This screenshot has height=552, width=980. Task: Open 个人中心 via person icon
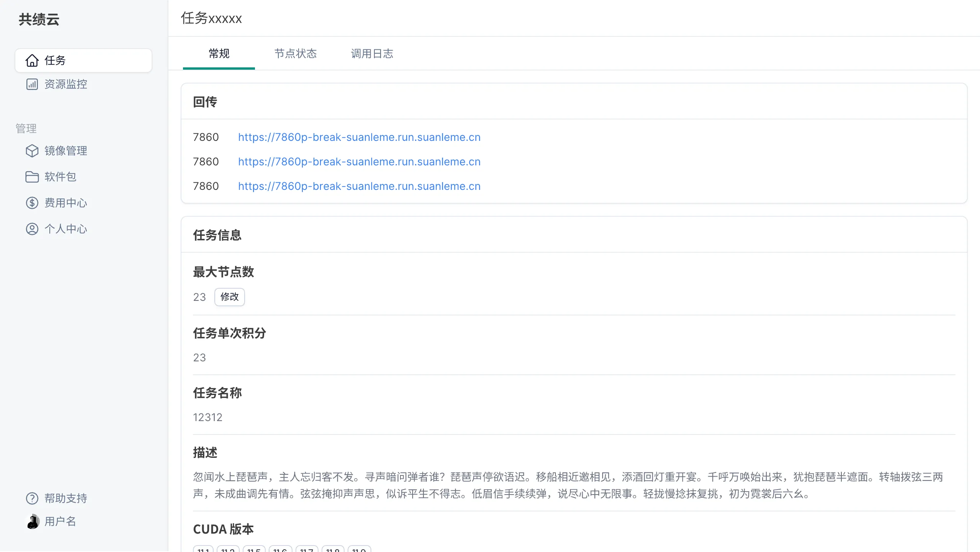click(32, 229)
